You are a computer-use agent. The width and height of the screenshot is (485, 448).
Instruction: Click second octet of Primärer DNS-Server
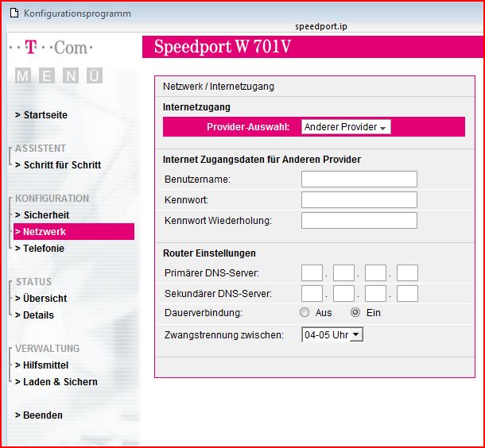pos(343,272)
